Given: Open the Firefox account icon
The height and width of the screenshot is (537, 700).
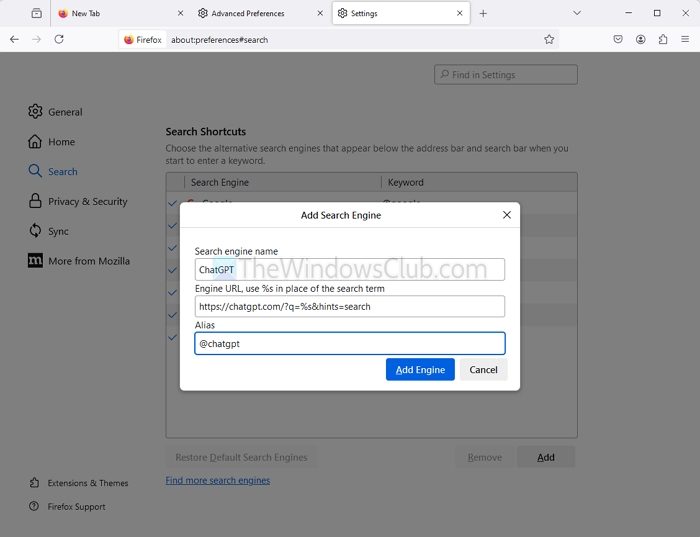Looking at the screenshot, I should click(641, 39).
